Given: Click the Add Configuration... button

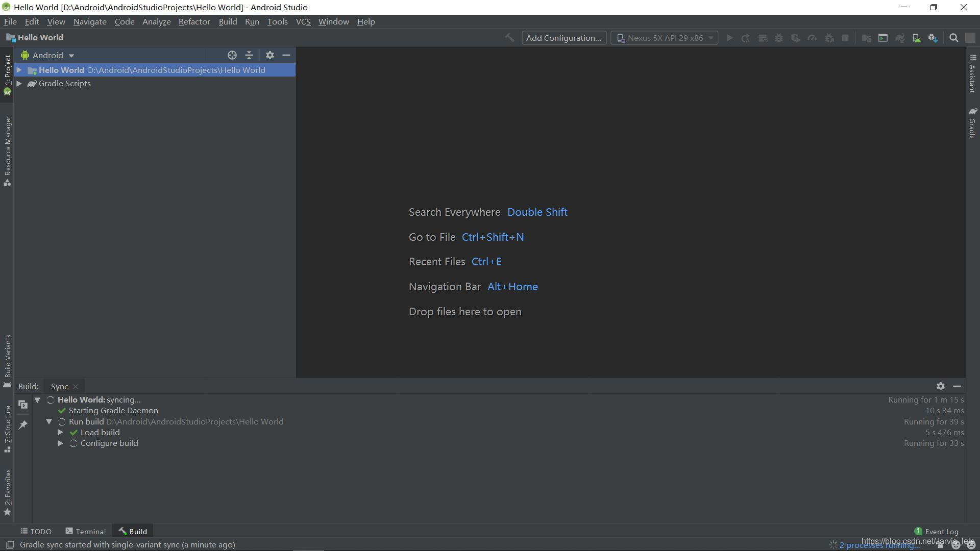Looking at the screenshot, I should coord(563,38).
